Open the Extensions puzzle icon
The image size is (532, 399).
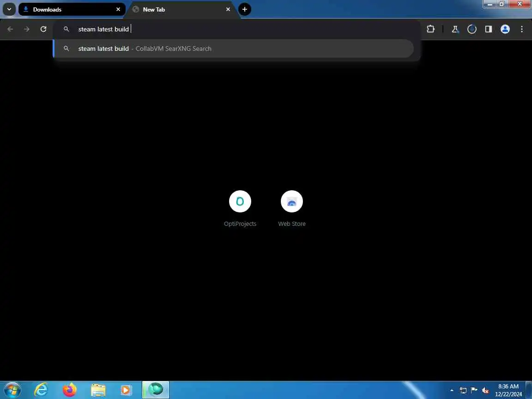click(x=430, y=29)
